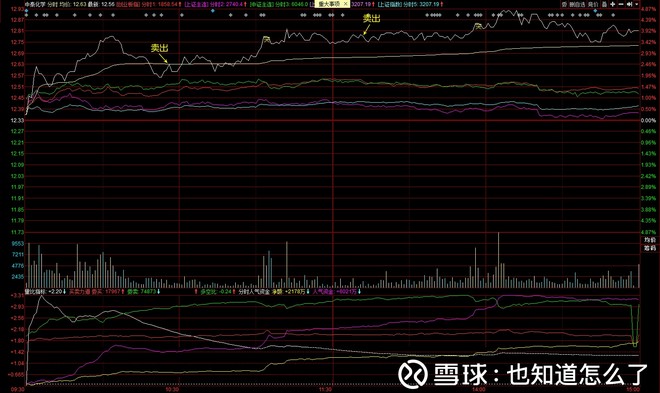Click the first white diamond info marker at chart top left
The image size is (660, 393).
tap(27, 15)
